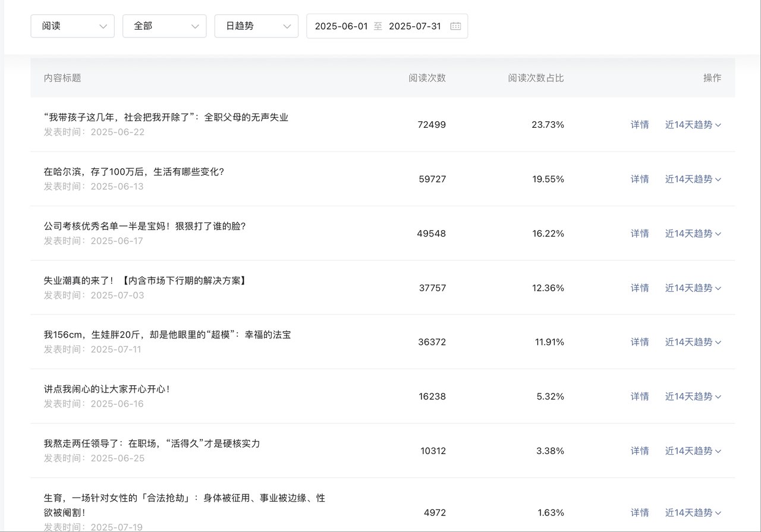Viewport: 761px width, 532px height.
Task: Click the 内容标题 column header
Action: [x=62, y=78]
